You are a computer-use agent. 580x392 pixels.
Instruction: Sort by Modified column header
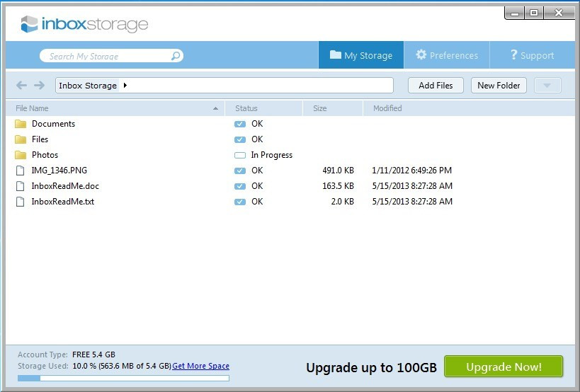469,108
